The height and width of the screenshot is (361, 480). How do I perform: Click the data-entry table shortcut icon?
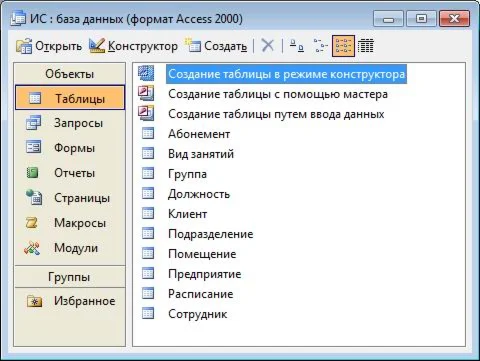[x=146, y=113]
